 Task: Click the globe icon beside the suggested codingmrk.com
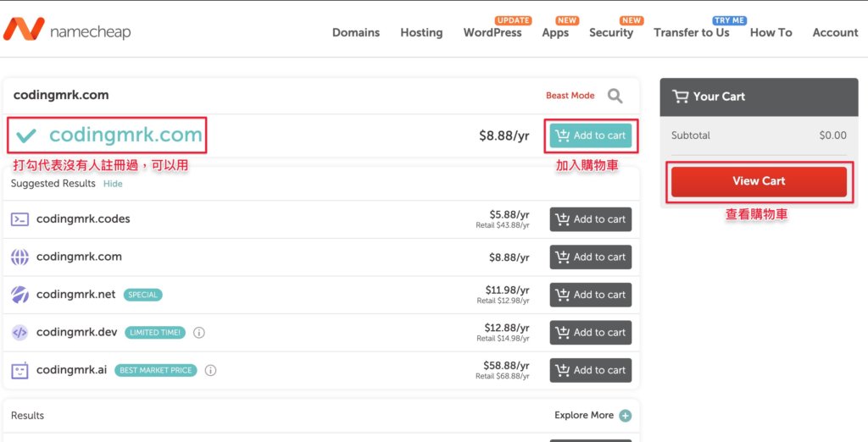[x=20, y=257]
